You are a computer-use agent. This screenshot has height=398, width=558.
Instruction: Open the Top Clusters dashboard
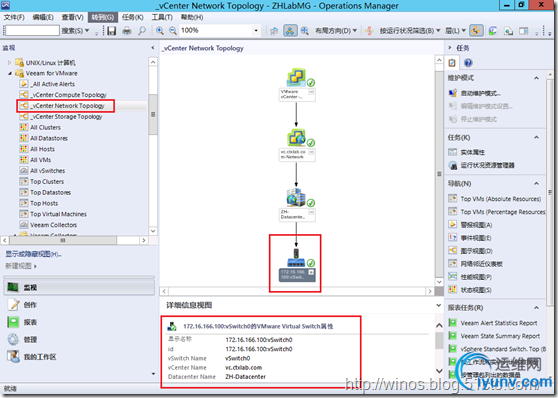47,182
